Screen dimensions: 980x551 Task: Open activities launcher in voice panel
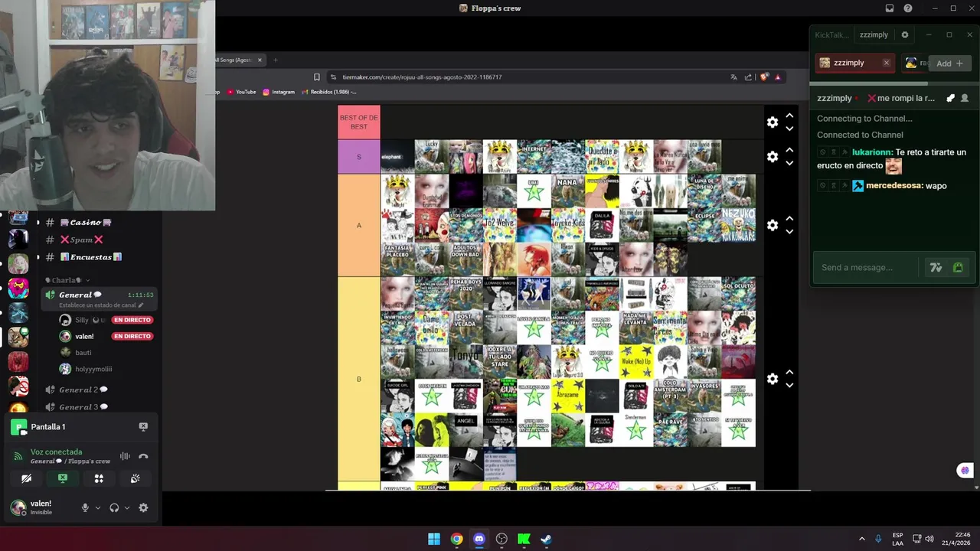point(99,478)
